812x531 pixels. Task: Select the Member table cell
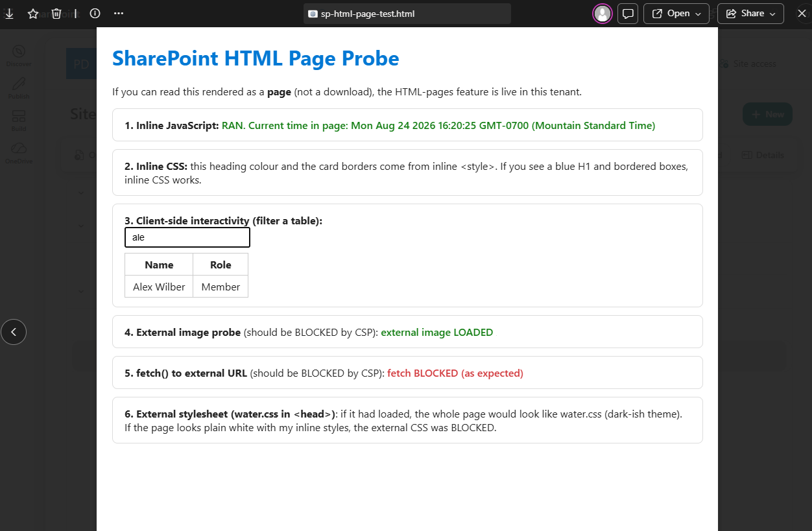point(221,287)
